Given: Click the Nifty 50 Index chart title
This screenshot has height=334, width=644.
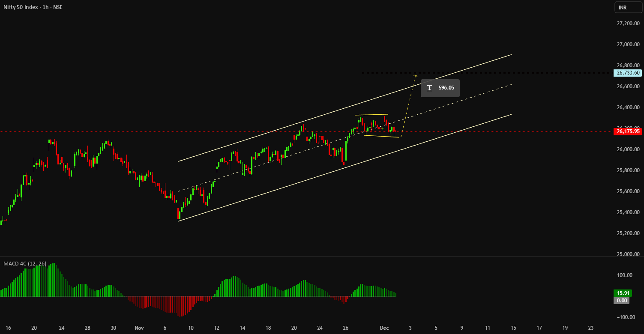Looking at the screenshot, I should point(33,7).
